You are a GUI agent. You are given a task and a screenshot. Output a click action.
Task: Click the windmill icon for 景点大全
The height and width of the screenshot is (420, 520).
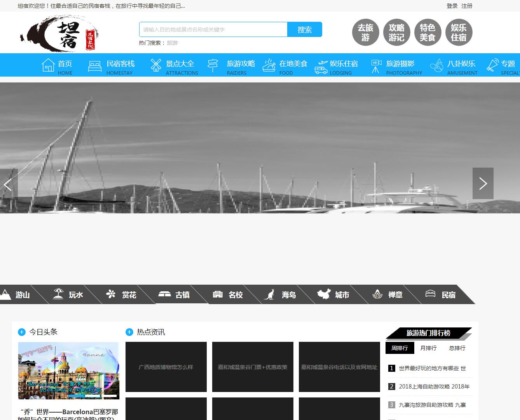pyautogui.click(x=156, y=65)
